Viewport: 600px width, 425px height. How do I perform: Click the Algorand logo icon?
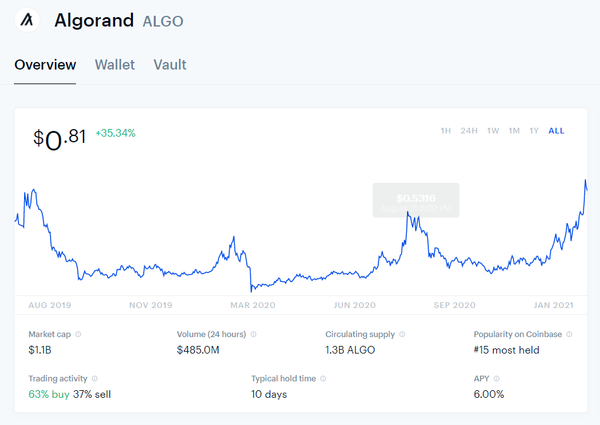28,20
